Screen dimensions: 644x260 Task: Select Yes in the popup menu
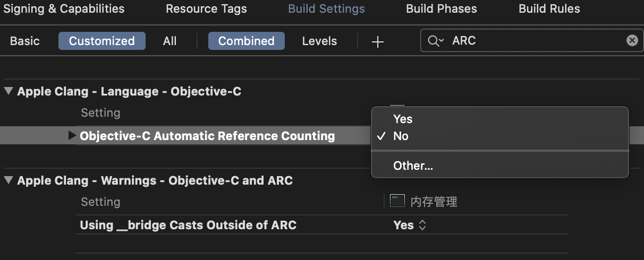403,119
